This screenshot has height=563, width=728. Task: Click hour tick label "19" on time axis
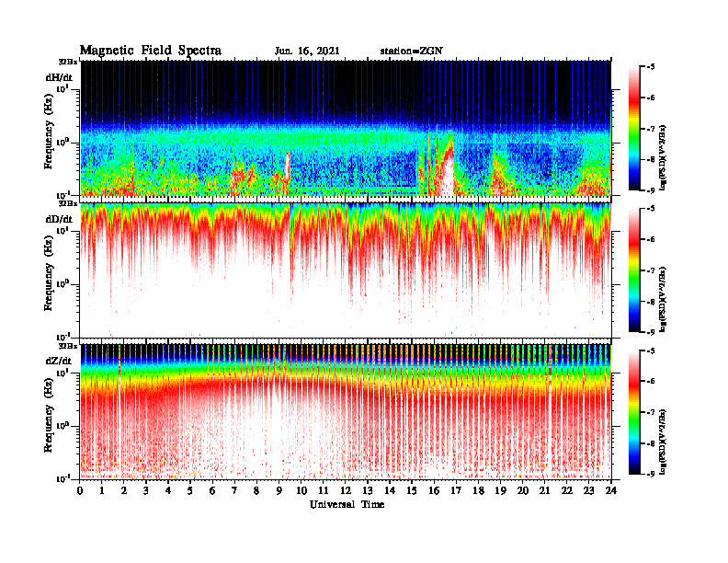[500, 491]
